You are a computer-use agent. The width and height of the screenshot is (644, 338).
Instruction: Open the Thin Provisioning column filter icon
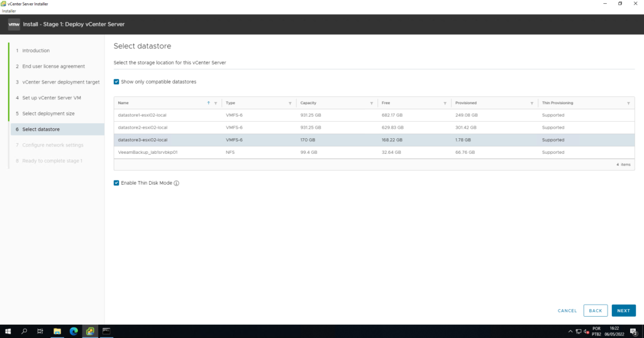click(628, 104)
